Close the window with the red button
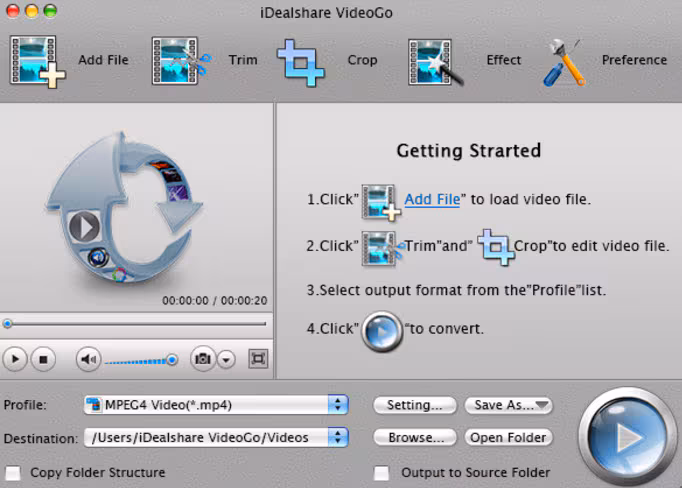Screen dimensions: 682x488 (x=13, y=11)
